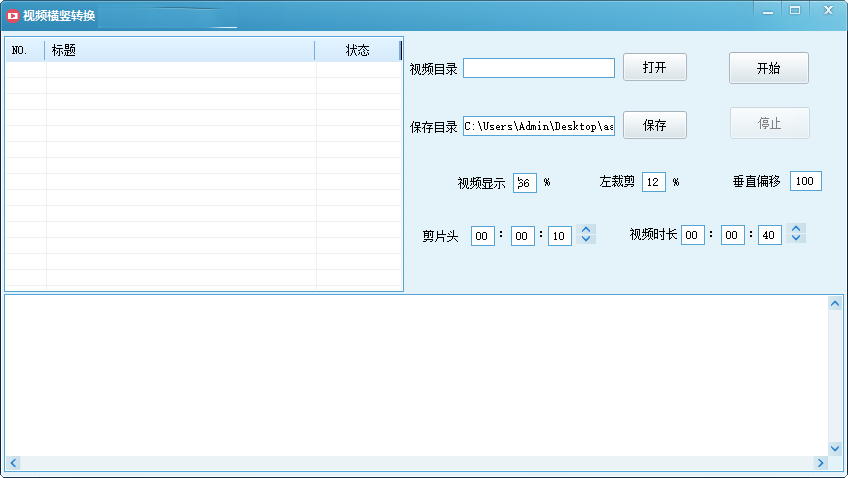This screenshot has height=478, width=848.
Task: Click the 垂直偏移 value field
Action: [x=805, y=181]
